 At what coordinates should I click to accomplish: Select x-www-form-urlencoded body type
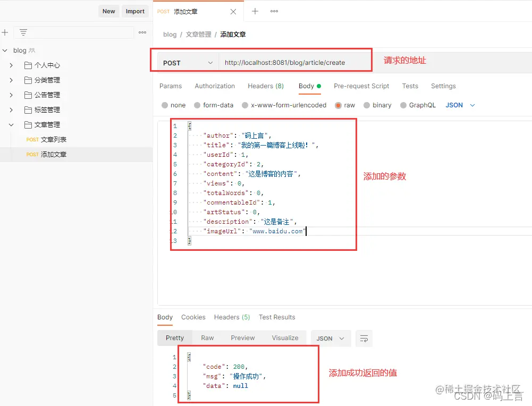(x=245, y=105)
